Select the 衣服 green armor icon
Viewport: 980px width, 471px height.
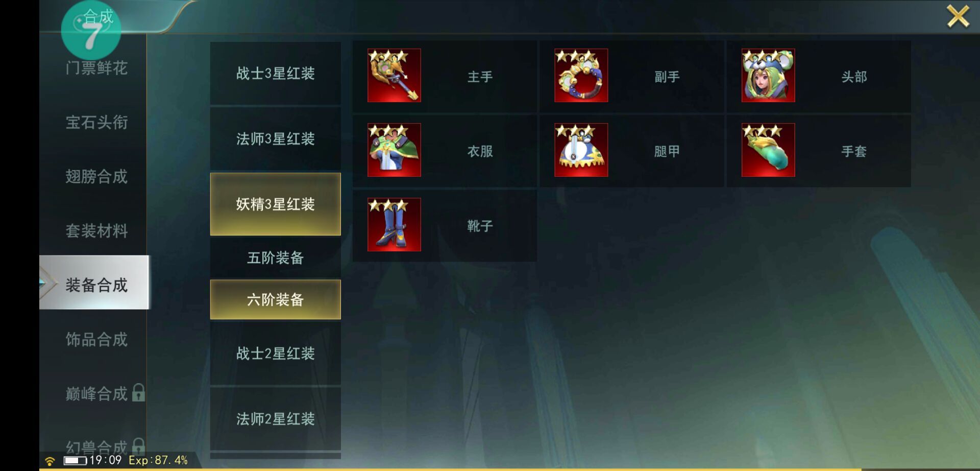(394, 150)
